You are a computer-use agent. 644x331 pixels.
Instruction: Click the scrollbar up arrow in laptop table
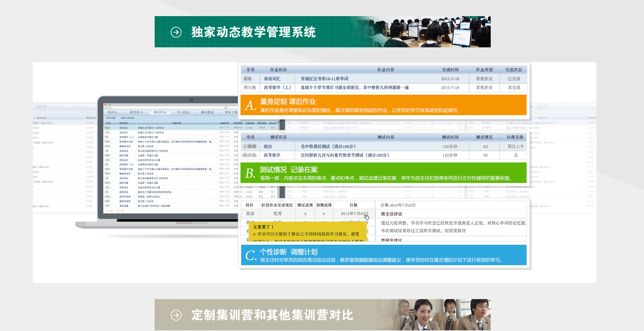click(278, 122)
